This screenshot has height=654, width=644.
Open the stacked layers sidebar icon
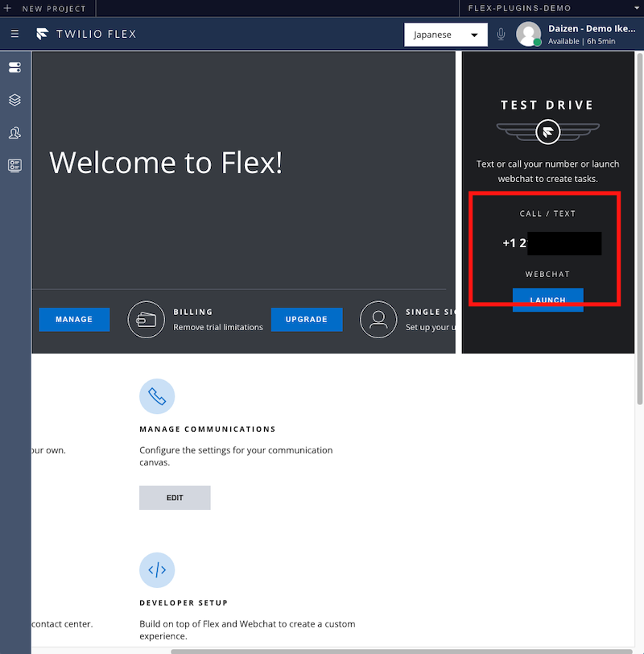[14, 100]
